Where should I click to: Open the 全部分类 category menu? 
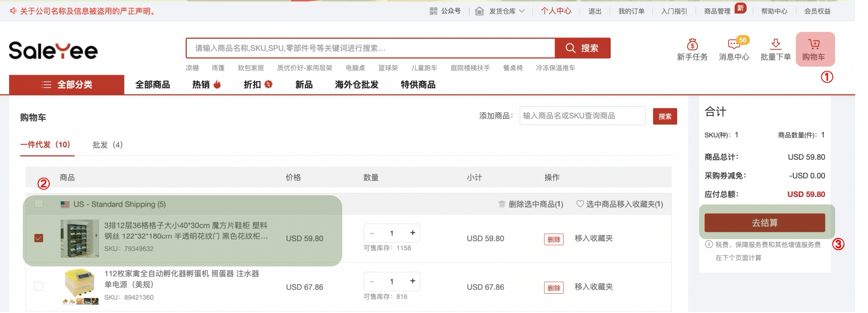pyautogui.click(x=67, y=85)
